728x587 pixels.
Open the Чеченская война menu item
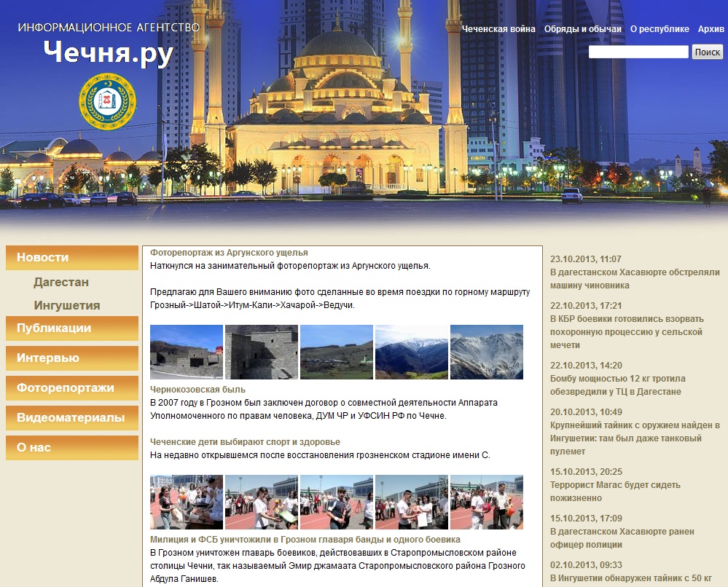pyautogui.click(x=498, y=29)
